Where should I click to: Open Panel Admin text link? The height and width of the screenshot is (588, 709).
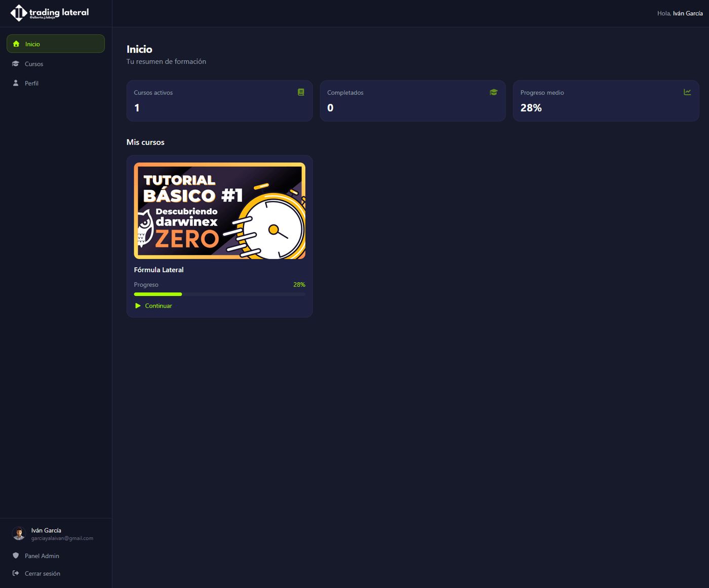coord(42,556)
